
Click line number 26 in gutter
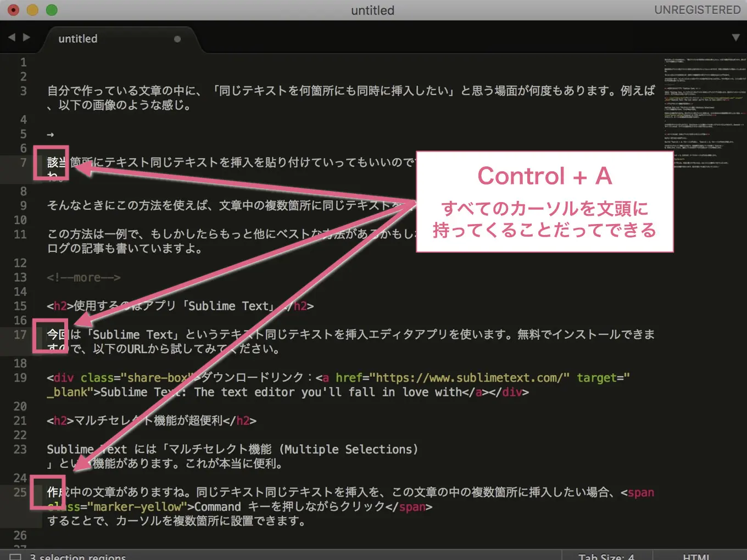click(x=20, y=535)
